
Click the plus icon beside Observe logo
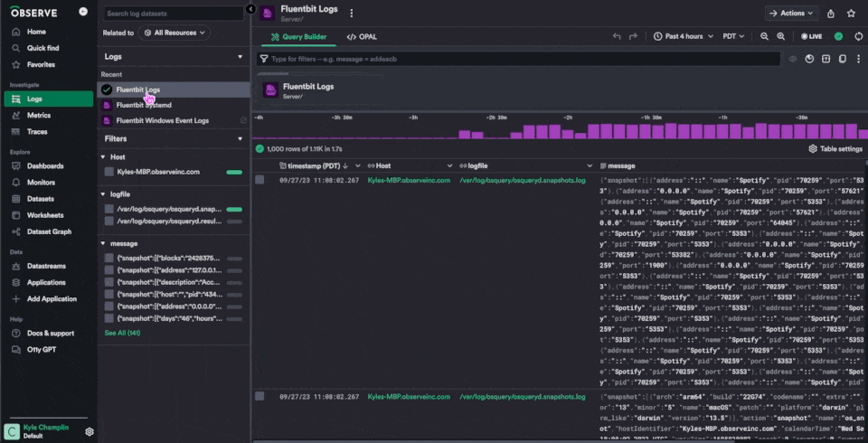pos(83,12)
